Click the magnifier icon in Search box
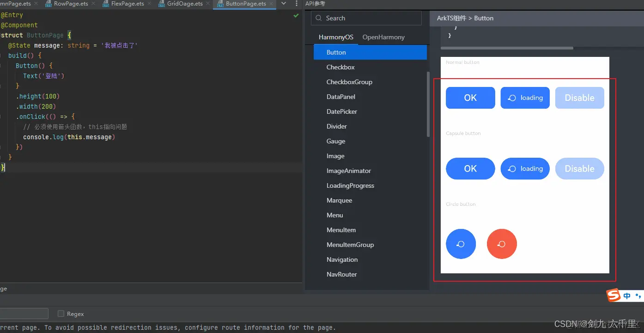644x333 pixels. pyautogui.click(x=319, y=18)
